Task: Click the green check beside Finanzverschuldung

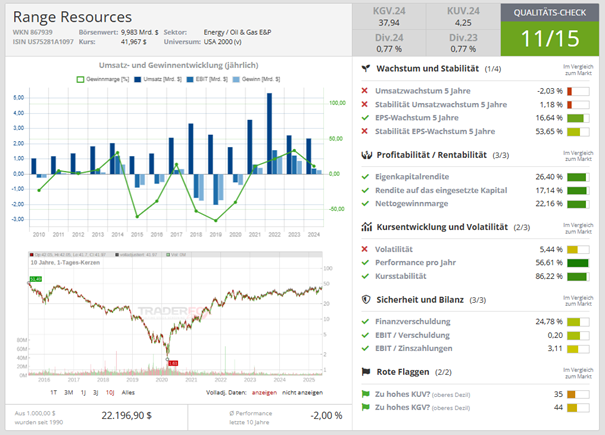Action: [x=365, y=322]
